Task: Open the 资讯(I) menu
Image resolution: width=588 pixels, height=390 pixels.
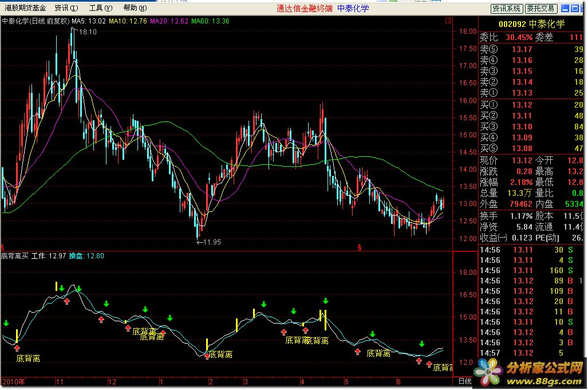Action: [66, 8]
